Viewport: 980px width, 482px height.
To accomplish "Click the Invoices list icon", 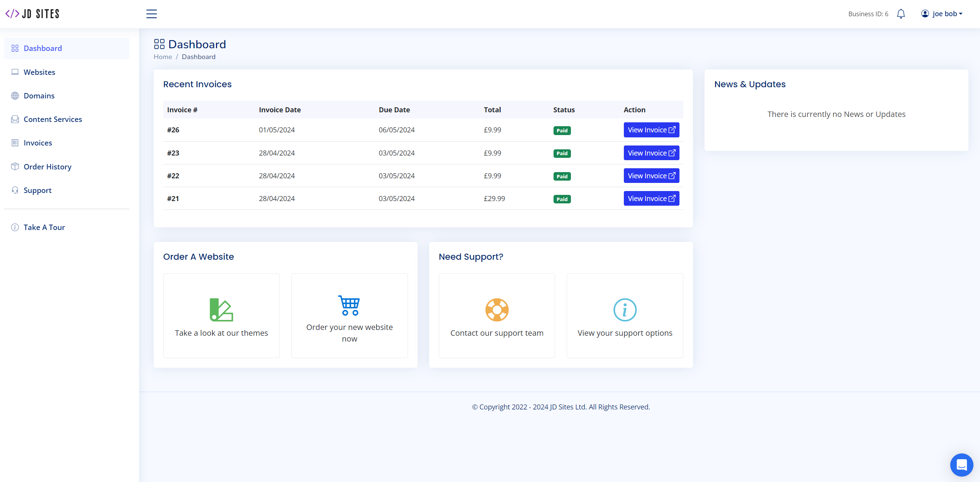I will tap(15, 143).
